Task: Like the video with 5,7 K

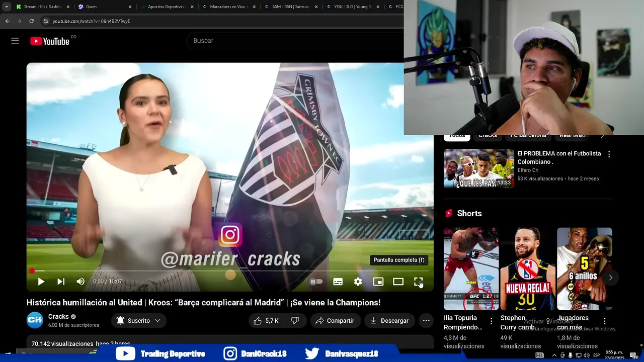Action: pyautogui.click(x=266, y=320)
